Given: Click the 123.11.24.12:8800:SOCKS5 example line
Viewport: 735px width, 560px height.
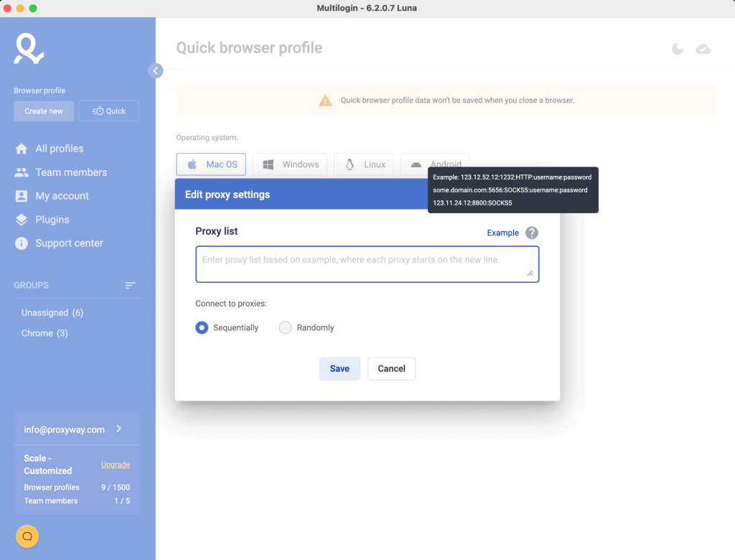Looking at the screenshot, I should tap(472, 203).
